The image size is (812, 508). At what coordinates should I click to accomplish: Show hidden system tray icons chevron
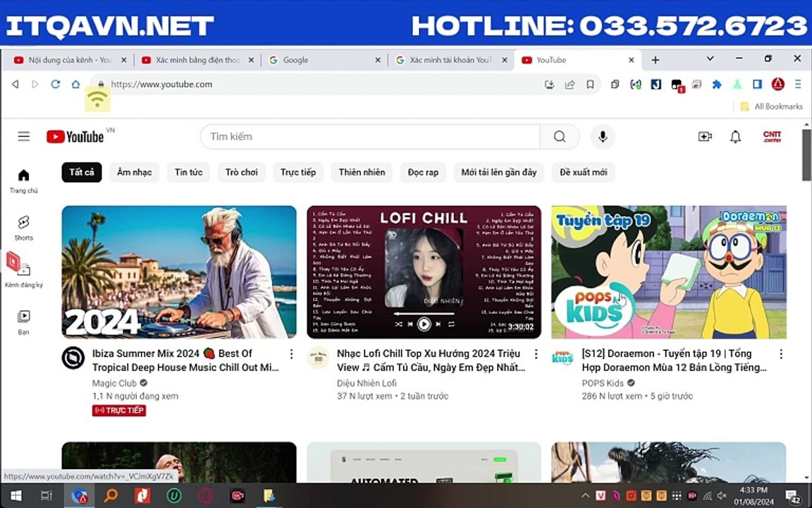coord(585,495)
